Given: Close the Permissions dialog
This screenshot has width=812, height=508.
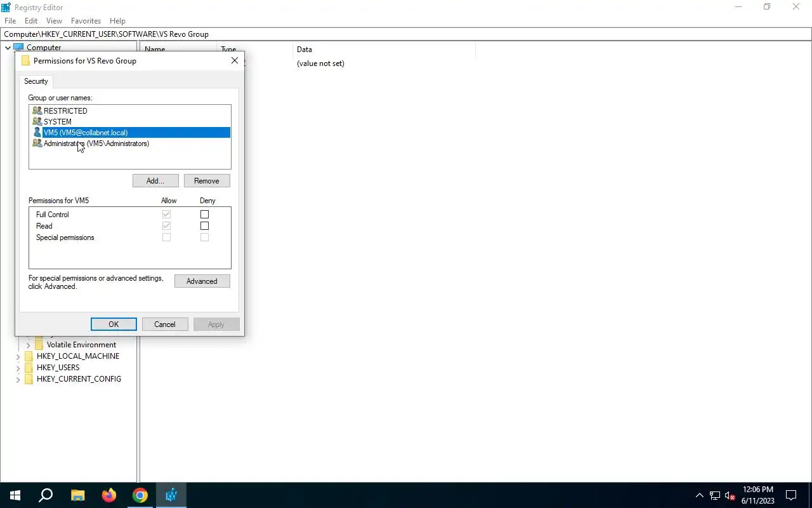Looking at the screenshot, I should [235, 60].
